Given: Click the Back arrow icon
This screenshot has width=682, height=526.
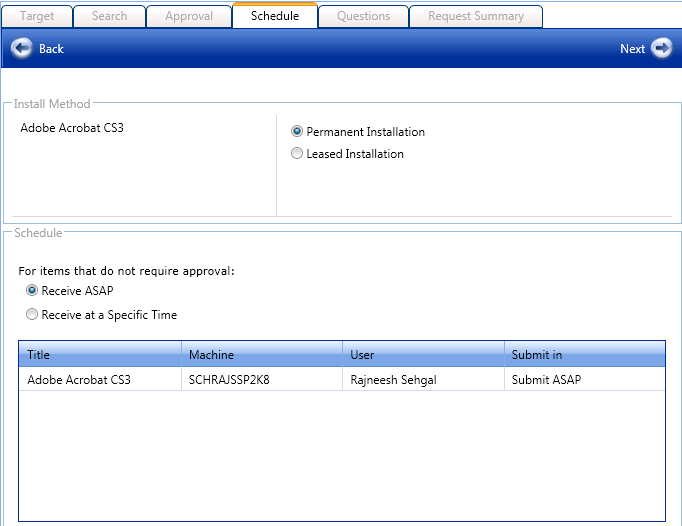Looking at the screenshot, I should tap(21, 48).
